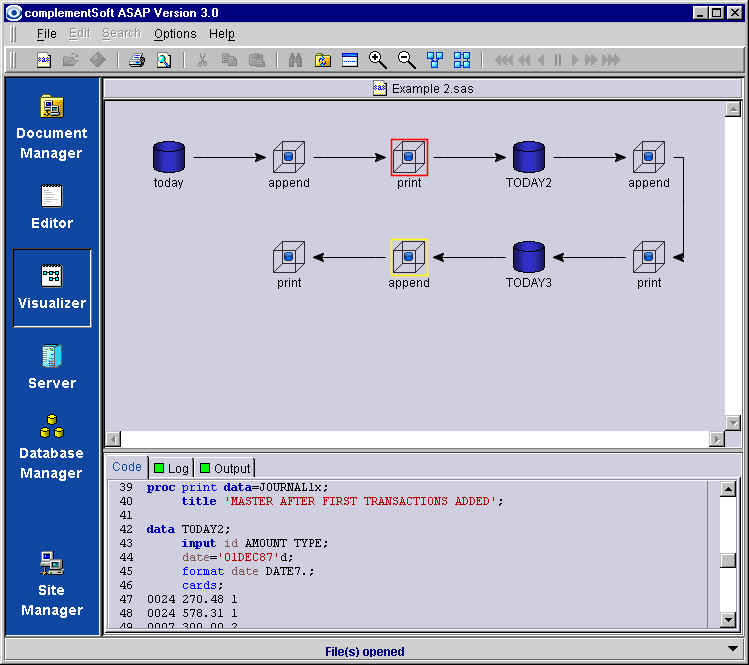Click the 'File(s) opened' status message
The image size is (749, 665).
click(364, 652)
